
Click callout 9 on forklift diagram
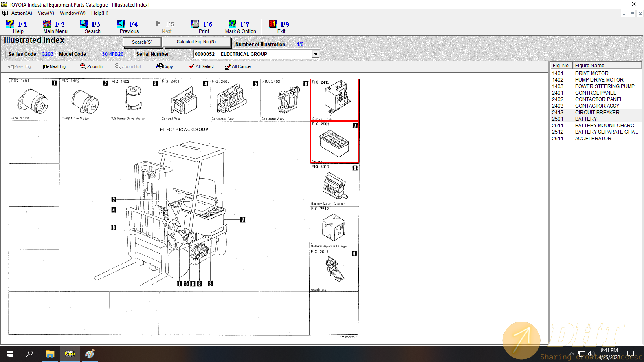[x=114, y=227]
